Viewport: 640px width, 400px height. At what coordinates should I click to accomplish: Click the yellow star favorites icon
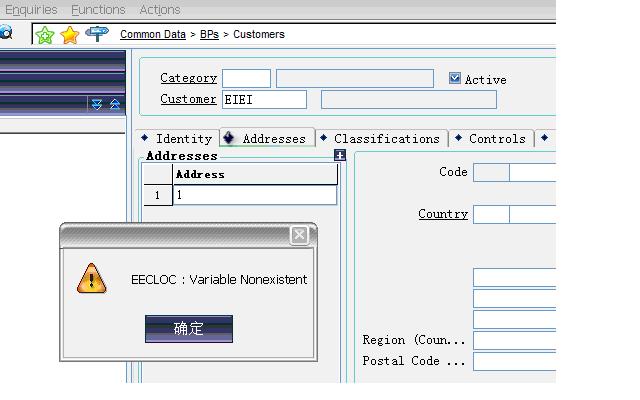(x=70, y=35)
